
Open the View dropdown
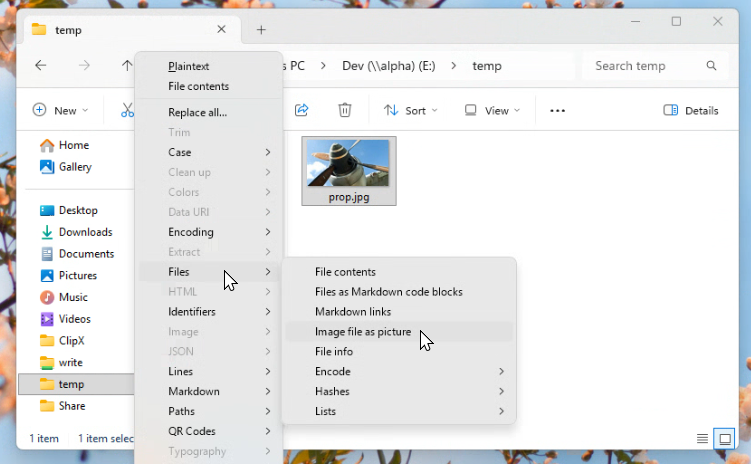pos(492,111)
